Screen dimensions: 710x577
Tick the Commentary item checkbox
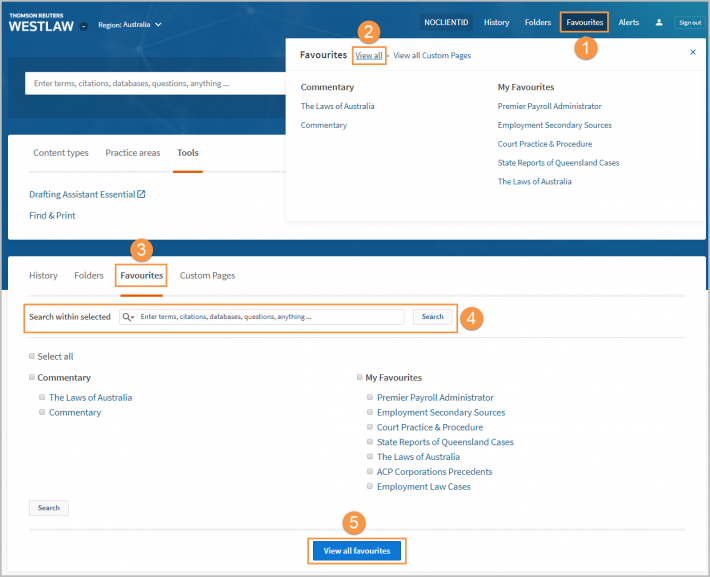click(x=42, y=412)
